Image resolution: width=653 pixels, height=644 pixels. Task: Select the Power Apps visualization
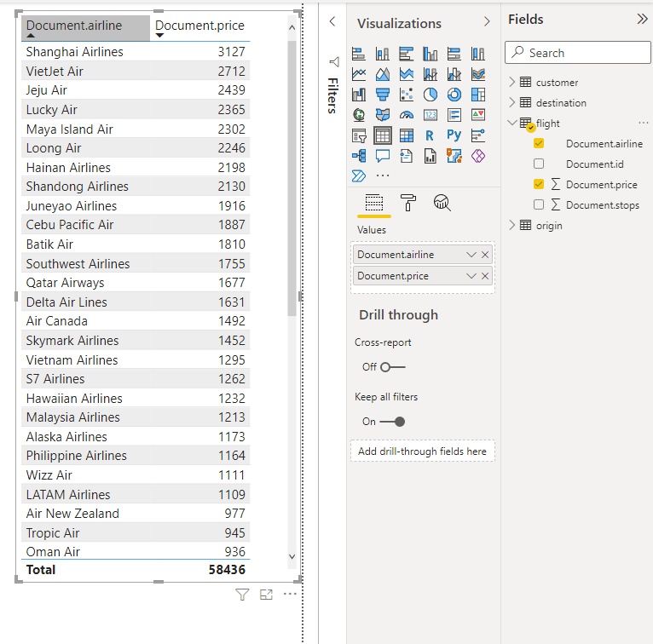[478, 156]
